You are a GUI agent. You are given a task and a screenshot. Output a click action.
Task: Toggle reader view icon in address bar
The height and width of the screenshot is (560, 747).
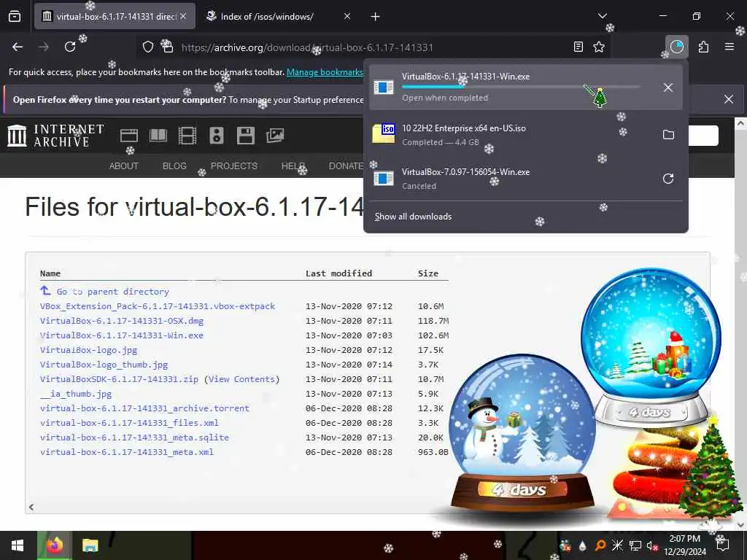(x=578, y=47)
